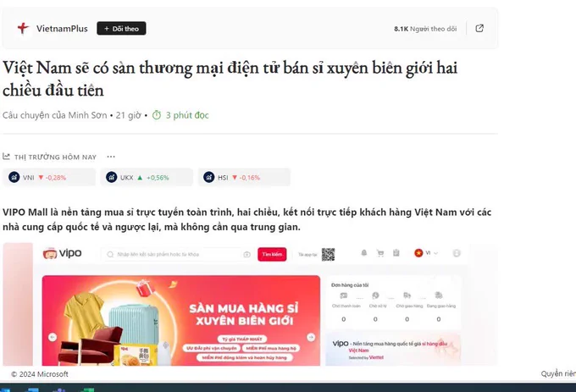
Task: Click the UKX round chart icon
Action: coord(111,177)
